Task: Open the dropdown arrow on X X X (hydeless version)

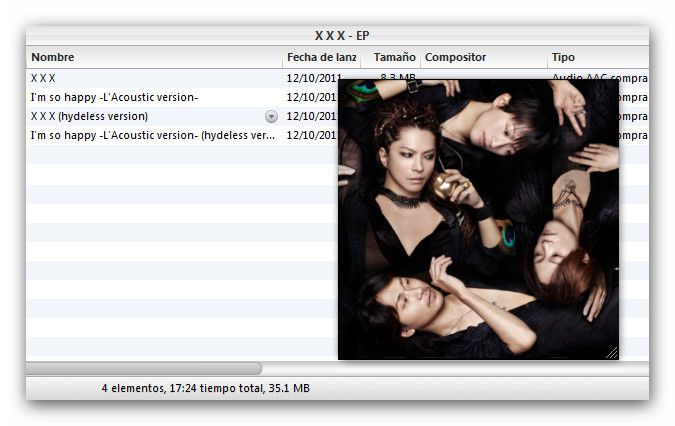Action: [271, 117]
